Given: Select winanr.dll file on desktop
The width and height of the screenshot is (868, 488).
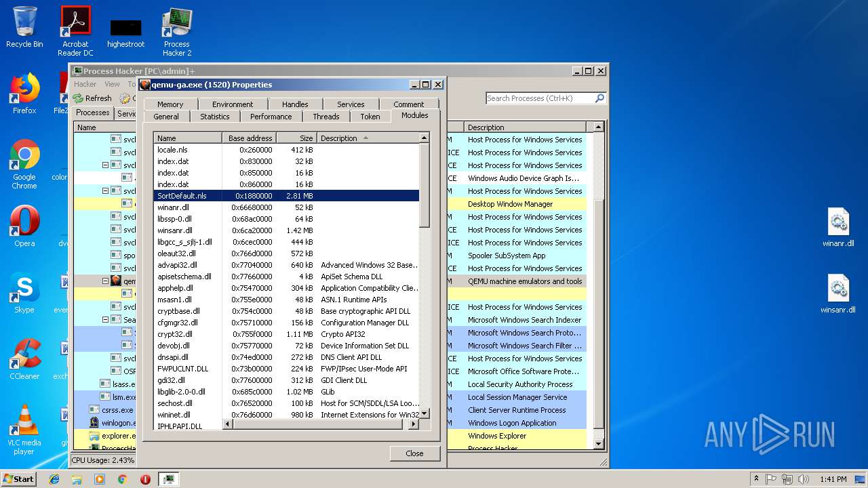Looking at the screenshot, I should (x=838, y=228).
